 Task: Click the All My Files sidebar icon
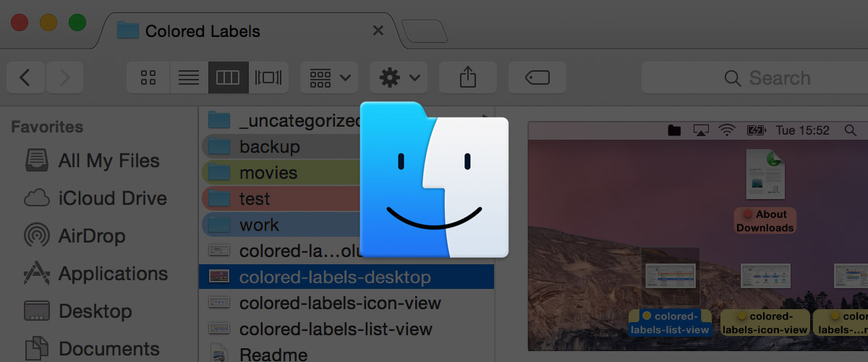[x=37, y=160]
